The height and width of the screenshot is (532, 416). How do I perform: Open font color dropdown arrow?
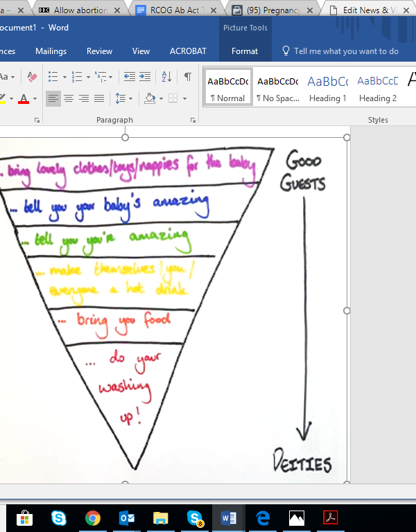click(x=35, y=99)
